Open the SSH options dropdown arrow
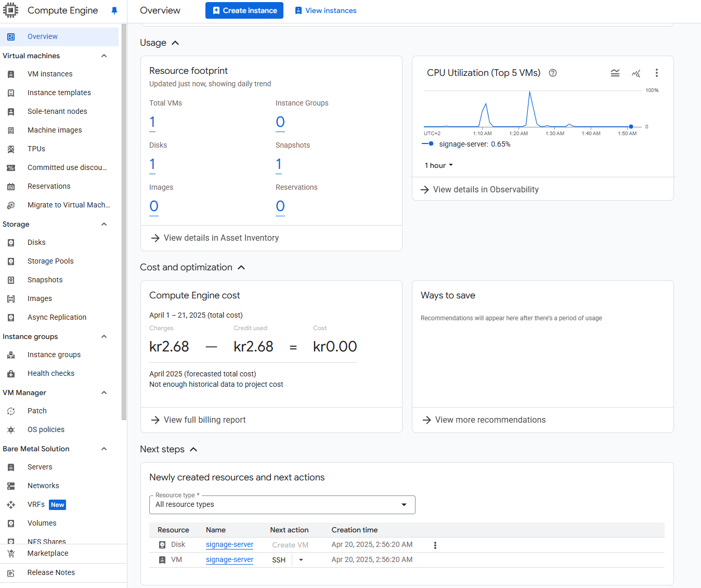The image size is (701, 588). pos(301,560)
